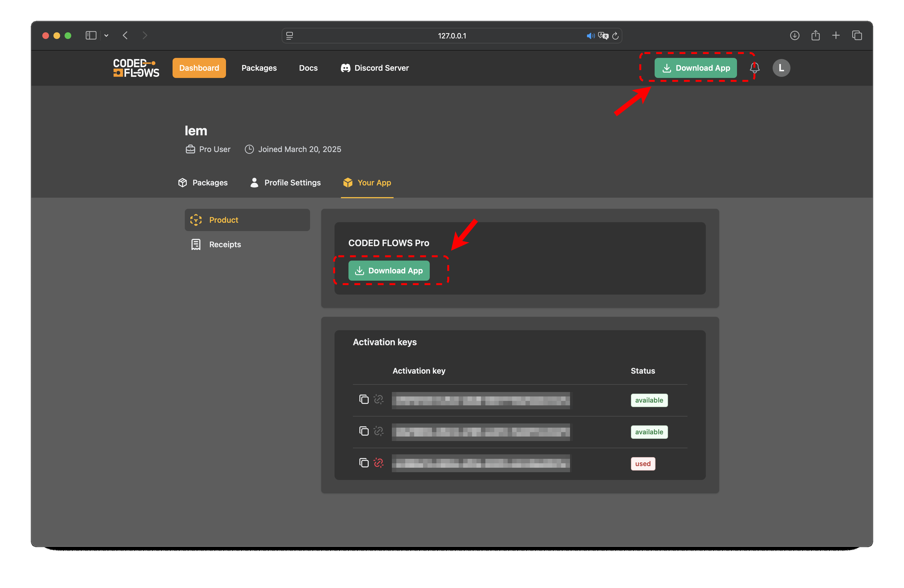904x588 pixels.
Task: Open Safari share menu
Action: coord(815,35)
